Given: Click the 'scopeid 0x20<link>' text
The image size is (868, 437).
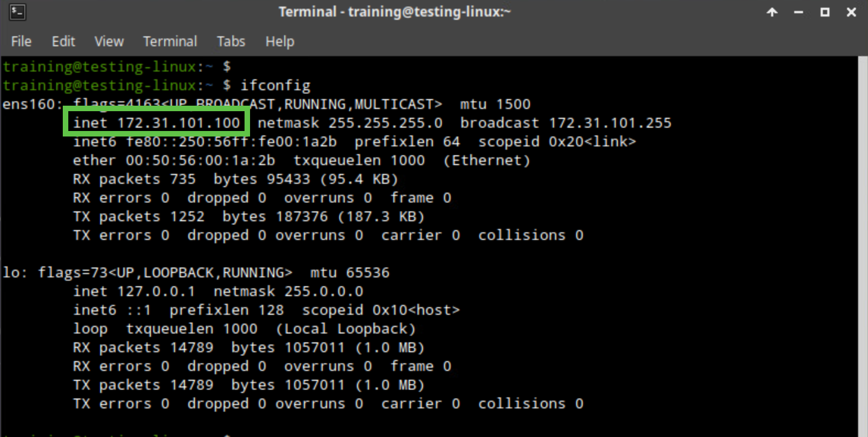Looking at the screenshot, I should [557, 141].
